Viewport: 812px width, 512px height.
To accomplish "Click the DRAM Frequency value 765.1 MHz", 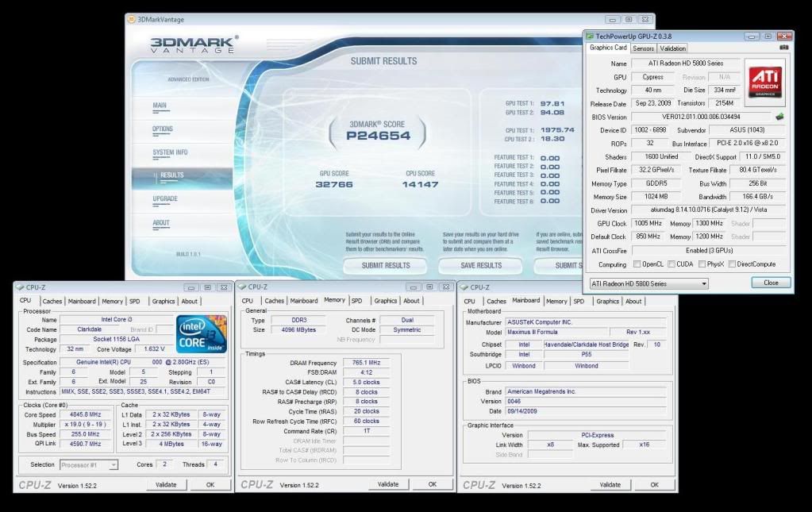I will point(366,363).
